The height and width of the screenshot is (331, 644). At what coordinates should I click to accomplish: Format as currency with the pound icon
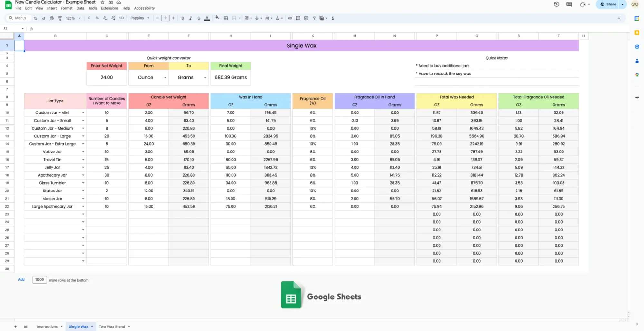[x=89, y=18]
